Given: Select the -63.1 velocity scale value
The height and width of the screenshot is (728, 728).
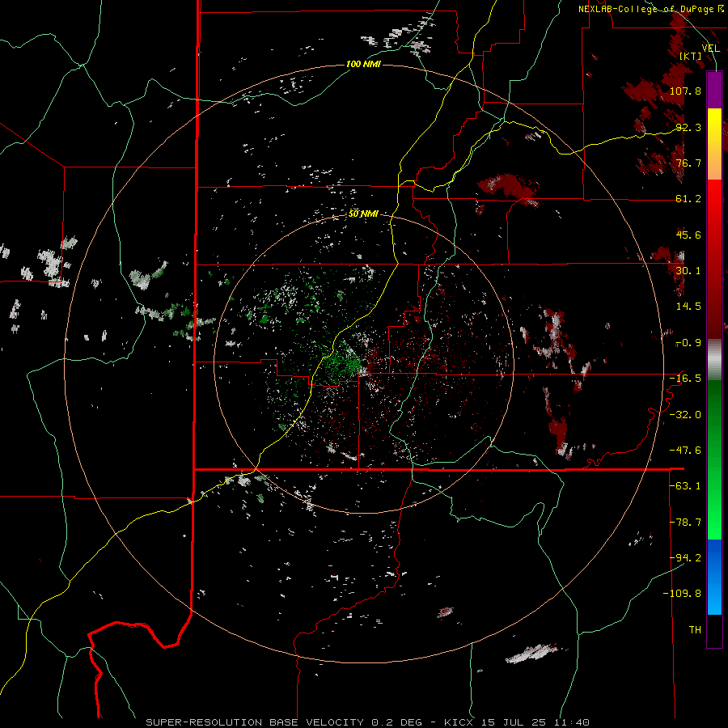Looking at the screenshot, I should click(685, 486).
